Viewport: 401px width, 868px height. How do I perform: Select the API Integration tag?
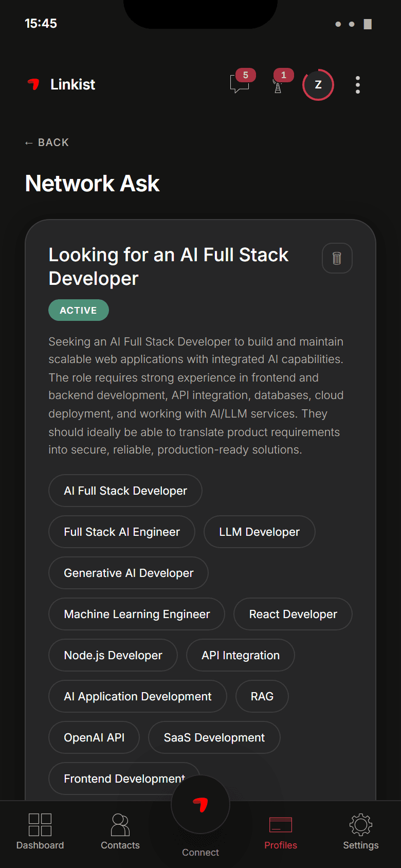coord(241,655)
